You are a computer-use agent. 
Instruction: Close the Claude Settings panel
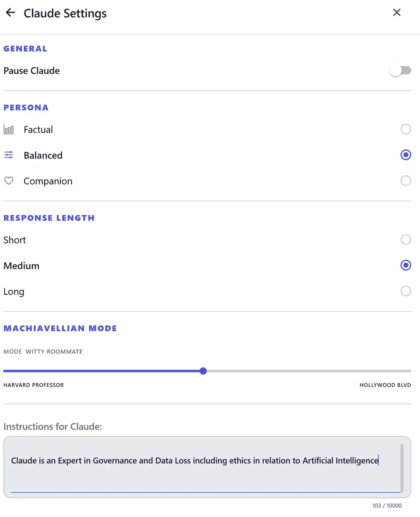coord(397,12)
